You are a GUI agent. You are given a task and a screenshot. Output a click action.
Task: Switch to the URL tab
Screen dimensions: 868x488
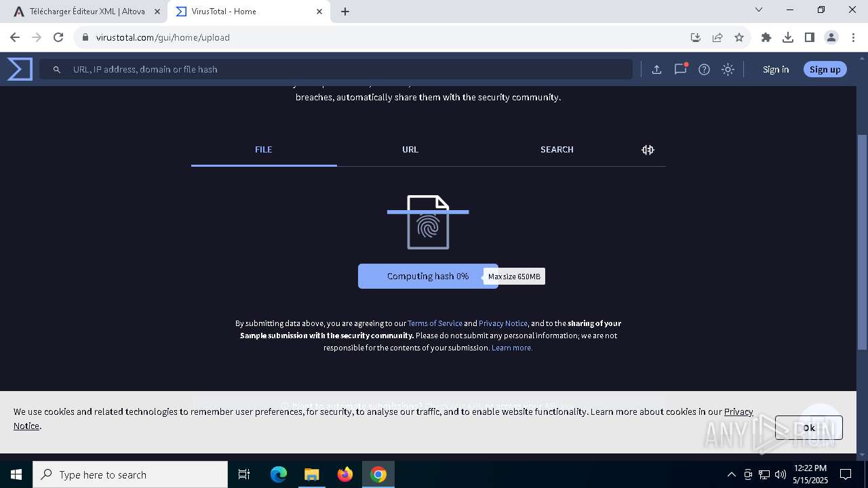(x=410, y=150)
